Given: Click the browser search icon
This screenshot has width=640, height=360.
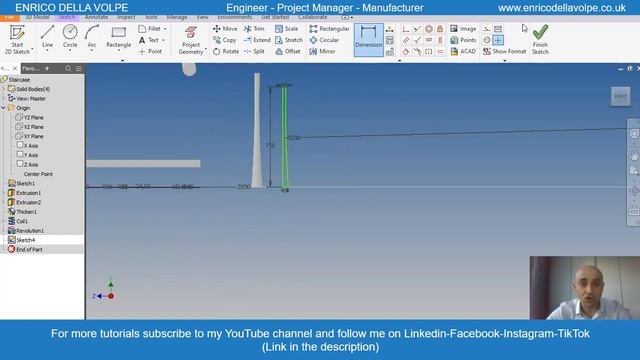Looking at the screenshot, I should [68, 69].
